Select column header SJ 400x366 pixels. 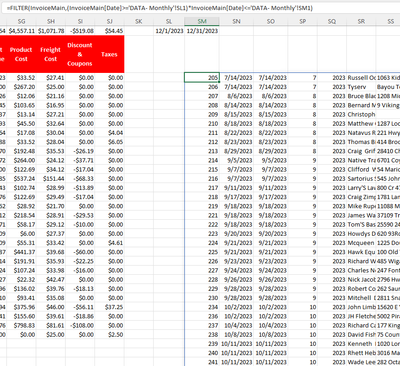[109, 21]
